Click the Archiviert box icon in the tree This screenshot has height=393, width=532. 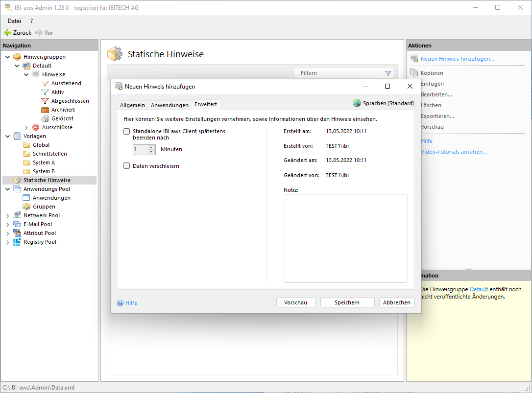pos(45,110)
